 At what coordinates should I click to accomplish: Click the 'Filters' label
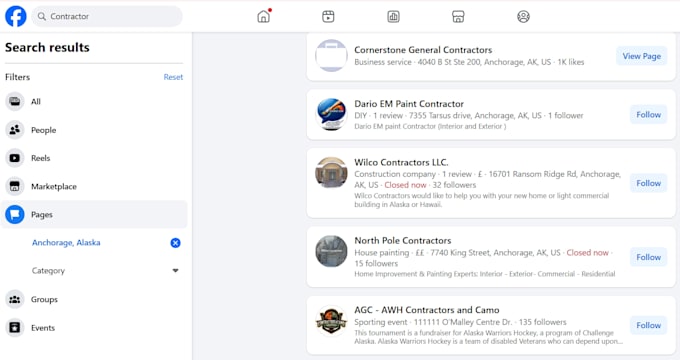pyautogui.click(x=17, y=77)
